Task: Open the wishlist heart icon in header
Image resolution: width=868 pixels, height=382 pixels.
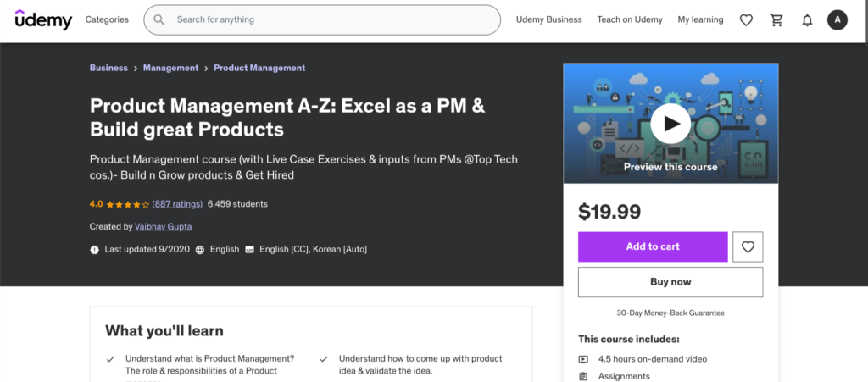Action: pos(746,20)
